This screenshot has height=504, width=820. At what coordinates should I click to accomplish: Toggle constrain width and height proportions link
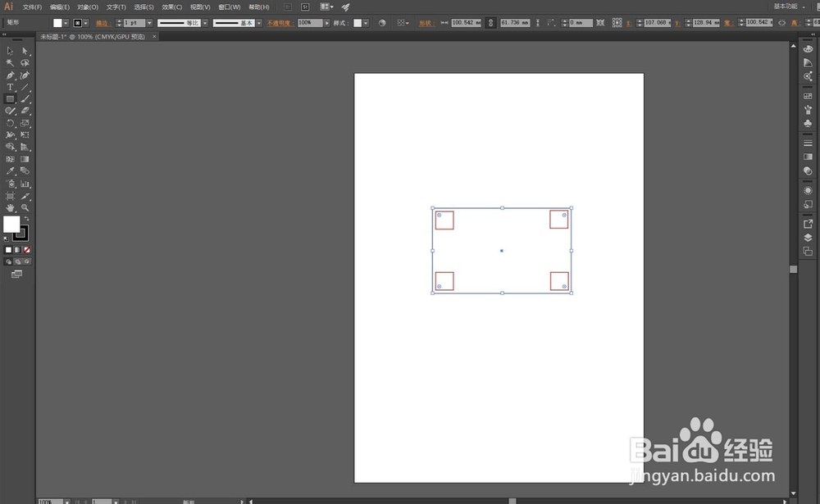490,23
